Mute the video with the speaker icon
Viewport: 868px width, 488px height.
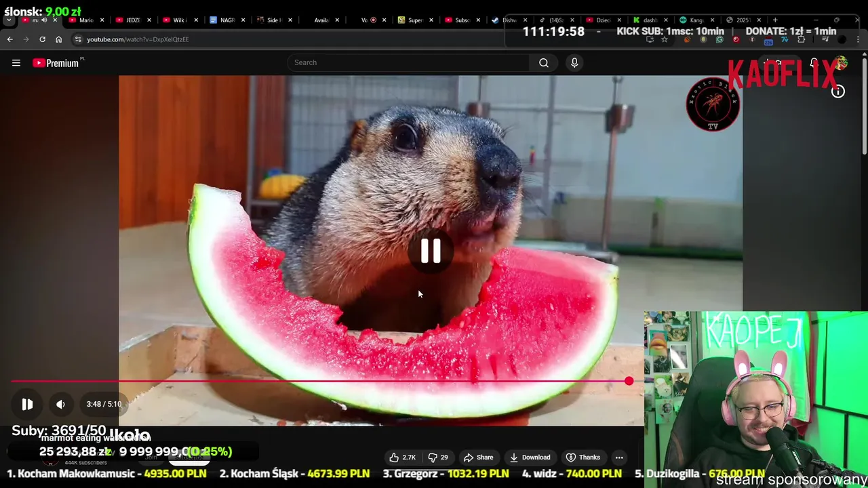pos(60,404)
